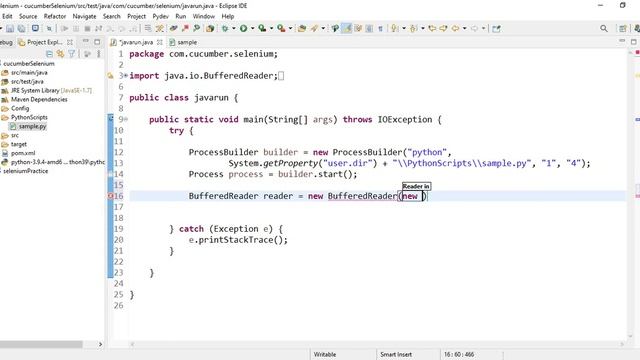The height and width of the screenshot is (360, 640).
Task: Open Project Explorer View Menu dots icon
Action: tap(98, 54)
